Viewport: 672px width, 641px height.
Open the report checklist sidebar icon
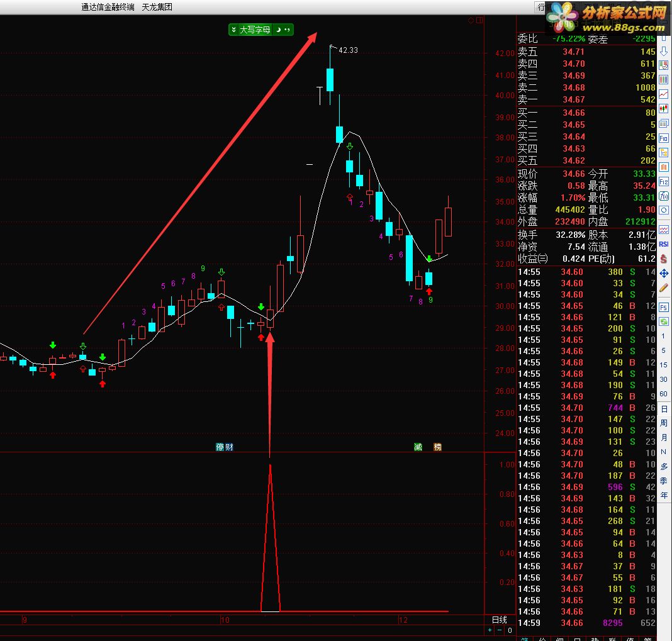[663, 65]
